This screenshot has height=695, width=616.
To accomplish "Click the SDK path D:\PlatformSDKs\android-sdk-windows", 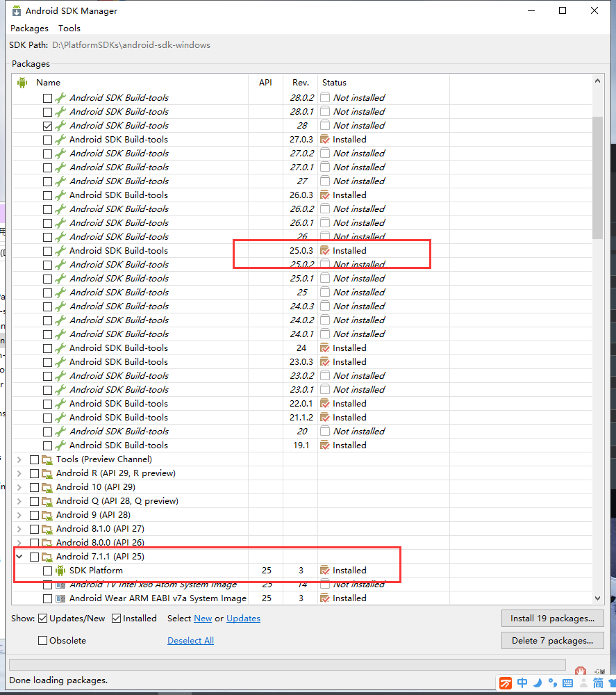I will tap(131, 45).
